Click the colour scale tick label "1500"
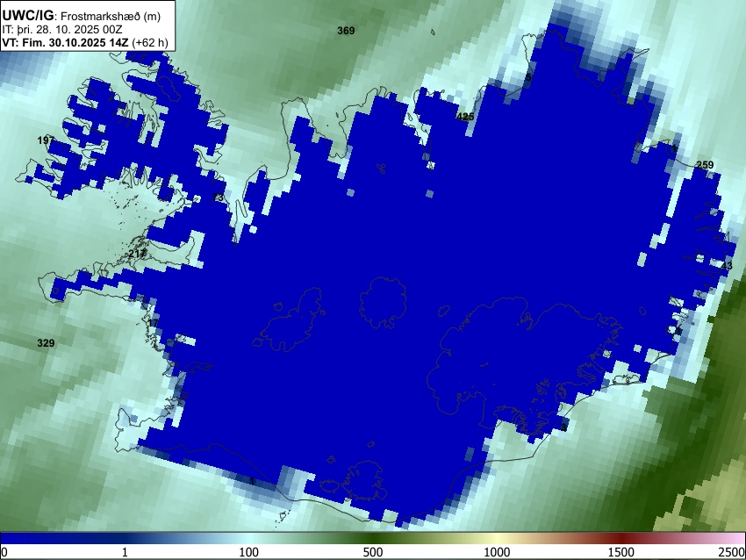This screenshot has width=746, height=560. (x=621, y=552)
